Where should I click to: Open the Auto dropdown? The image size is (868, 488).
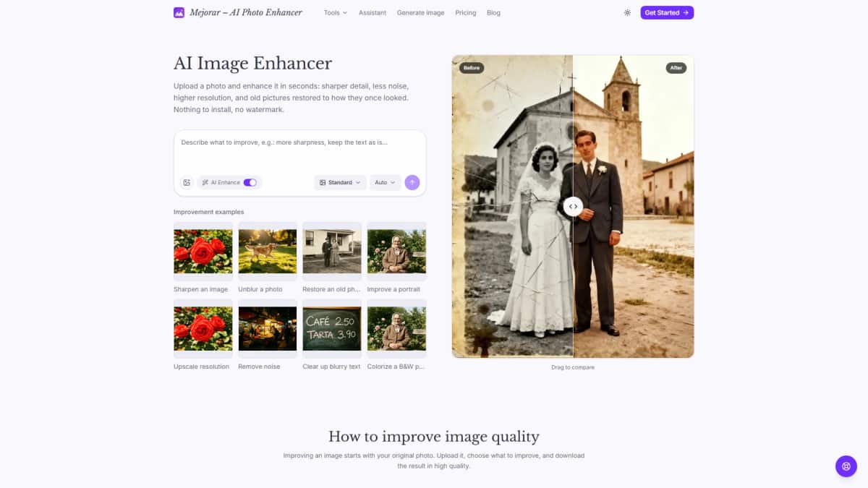[386, 183]
